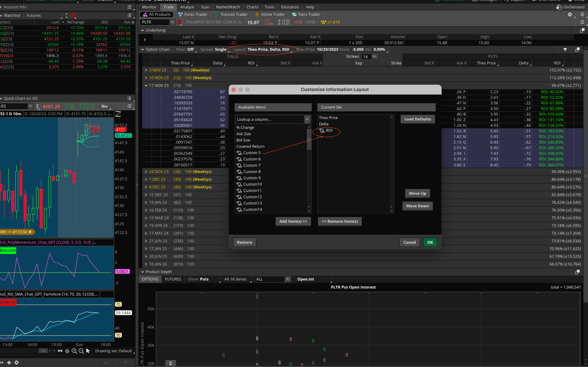Switch to the Analyze tab
The height and width of the screenshot is (367, 588).
click(x=187, y=7)
